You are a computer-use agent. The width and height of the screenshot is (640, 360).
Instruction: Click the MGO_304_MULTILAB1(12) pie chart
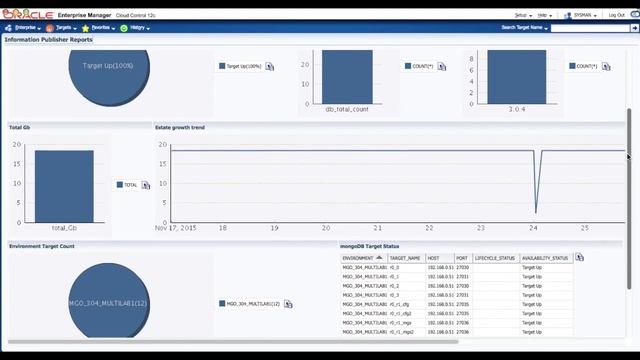pos(109,301)
